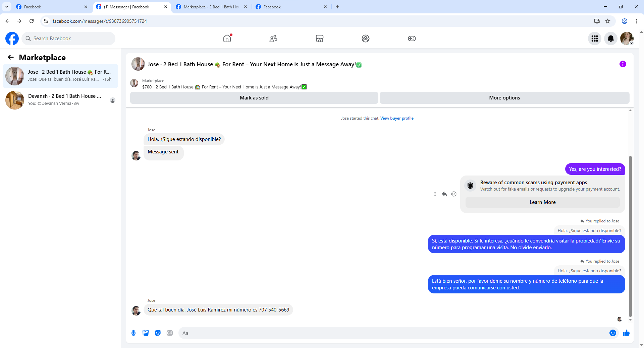Image resolution: width=644 pixels, height=348 pixels.
Task: Go back in browser history
Action: [7, 21]
